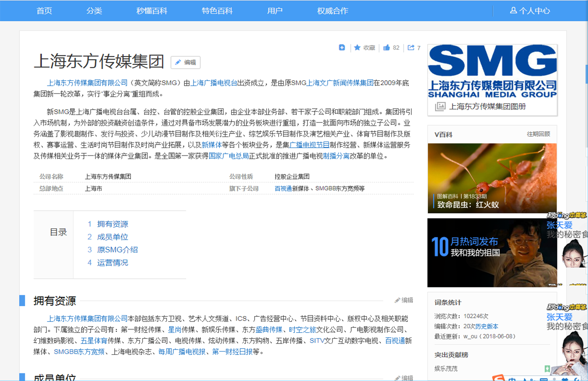
Task: Jump to 成员单位 in the 目录
Action: (112, 237)
